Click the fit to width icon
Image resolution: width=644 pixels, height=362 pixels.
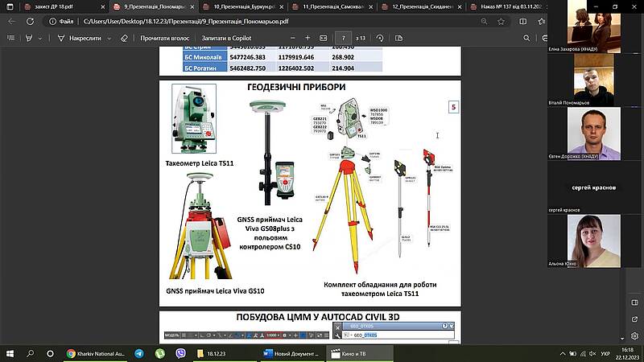[324, 38]
